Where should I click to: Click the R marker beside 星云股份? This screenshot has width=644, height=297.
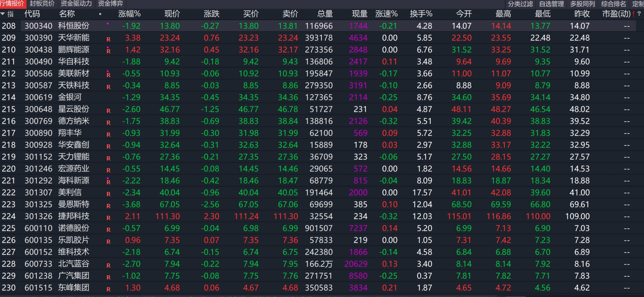tap(108, 111)
